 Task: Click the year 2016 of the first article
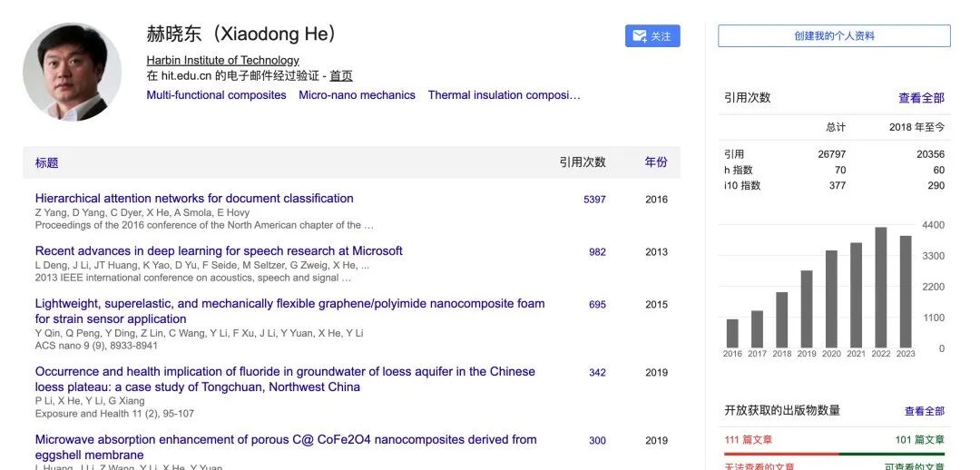656,200
